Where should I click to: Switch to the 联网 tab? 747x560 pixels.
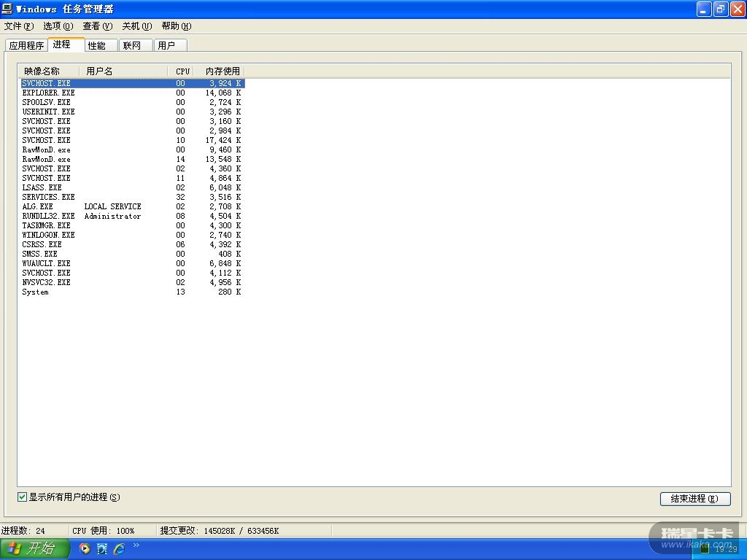tap(135, 45)
